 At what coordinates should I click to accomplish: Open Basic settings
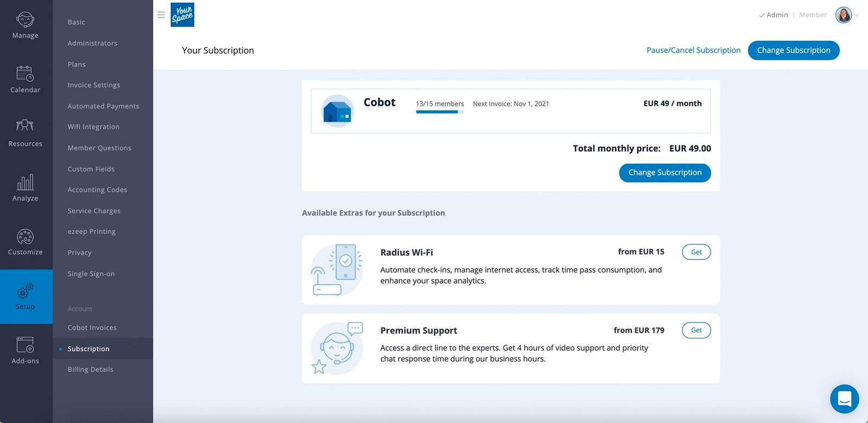76,22
